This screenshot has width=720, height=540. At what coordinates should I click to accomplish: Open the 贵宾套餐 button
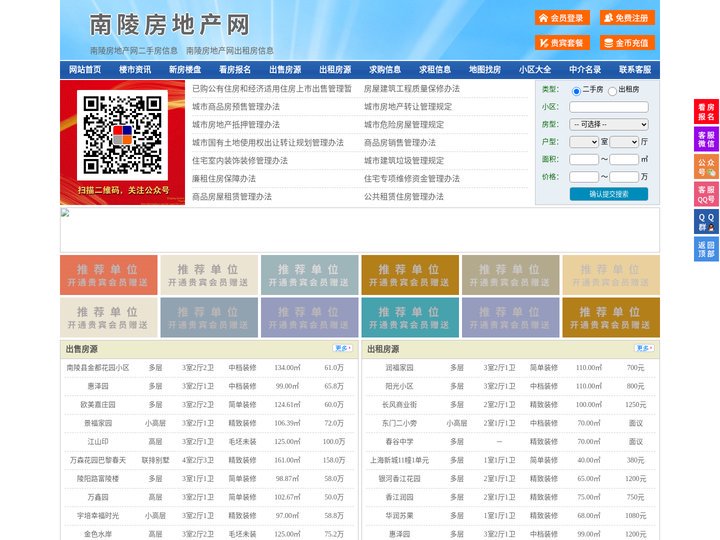tap(562, 43)
